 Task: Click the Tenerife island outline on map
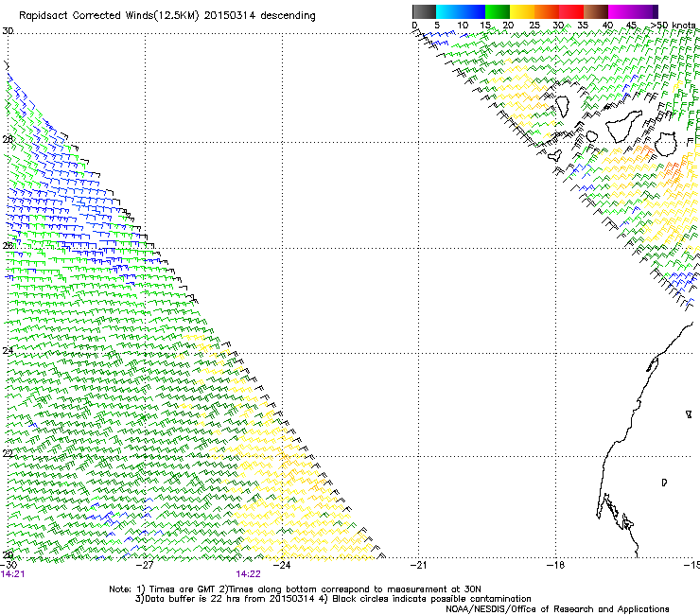[x=624, y=127]
